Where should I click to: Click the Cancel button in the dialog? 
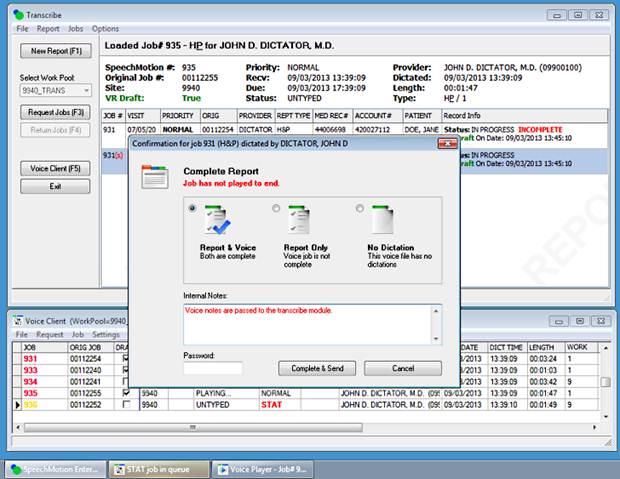click(x=403, y=368)
